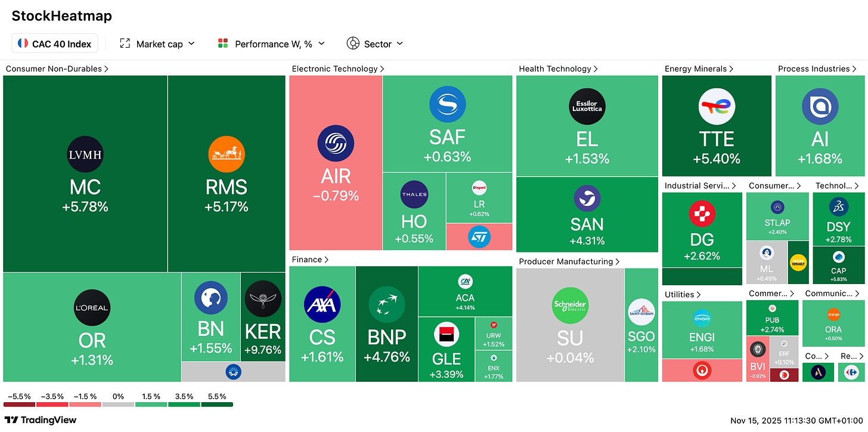This screenshot has width=868, height=432.
Task: Click the URW +1.52% tile
Action: (x=494, y=334)
